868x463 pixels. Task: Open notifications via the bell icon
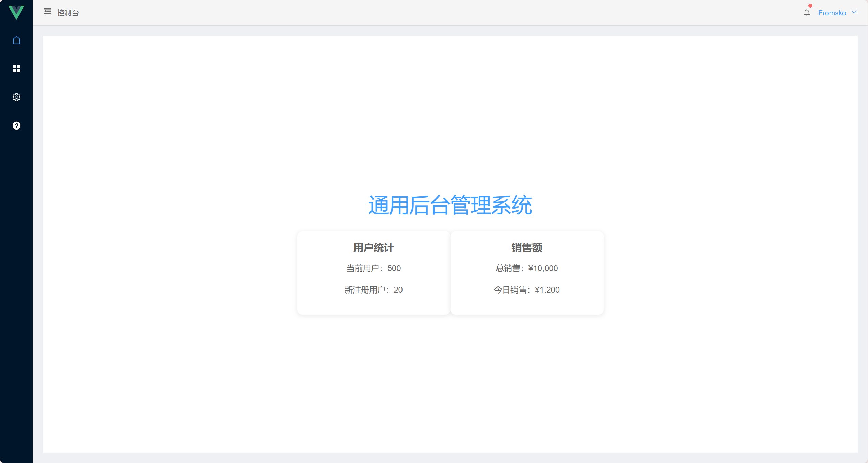pyautogui.click(x=806, y=13)
